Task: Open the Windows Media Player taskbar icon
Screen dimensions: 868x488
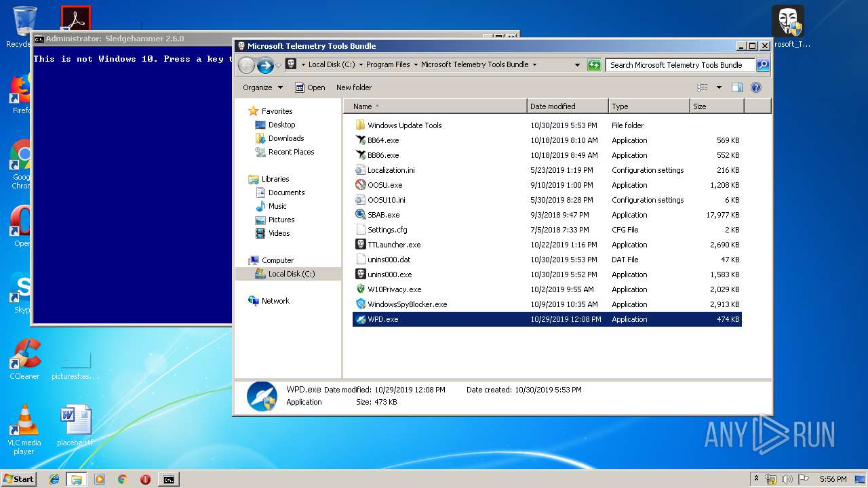Action: (100, 479)
